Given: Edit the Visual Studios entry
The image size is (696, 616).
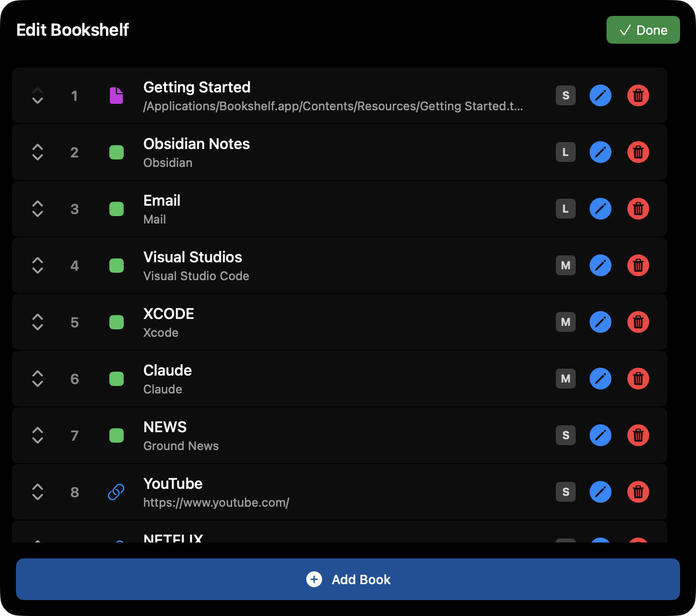Looking at the screenshot, I should click(x=601, y=265).
